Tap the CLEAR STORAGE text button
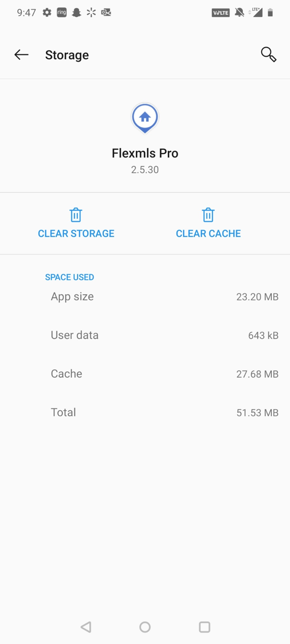The height and width of the screenshot is (644, 290). coord(76,233)
